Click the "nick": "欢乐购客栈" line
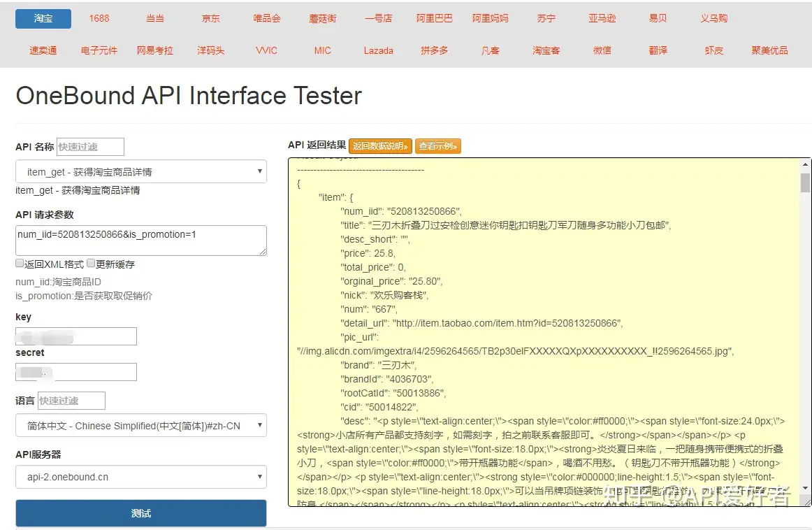The width and height of the screenshot is (812, 530). click(384, 295)
